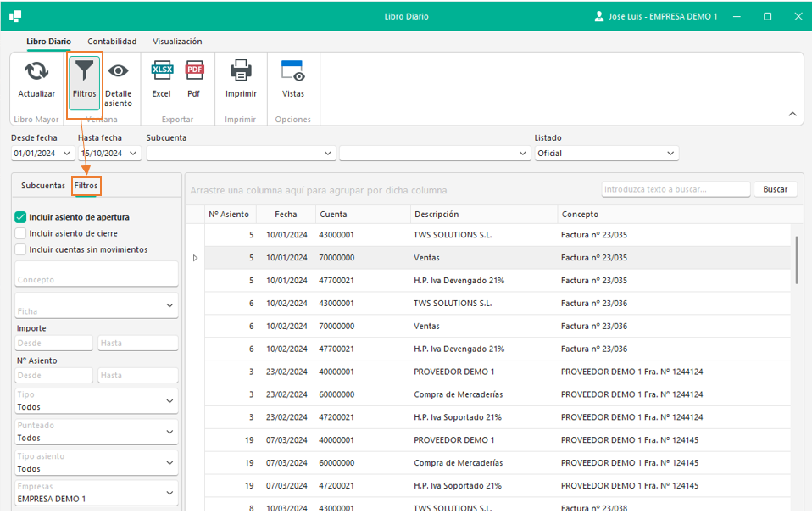Export the journal to Pdf

click(x=194, y=70)
